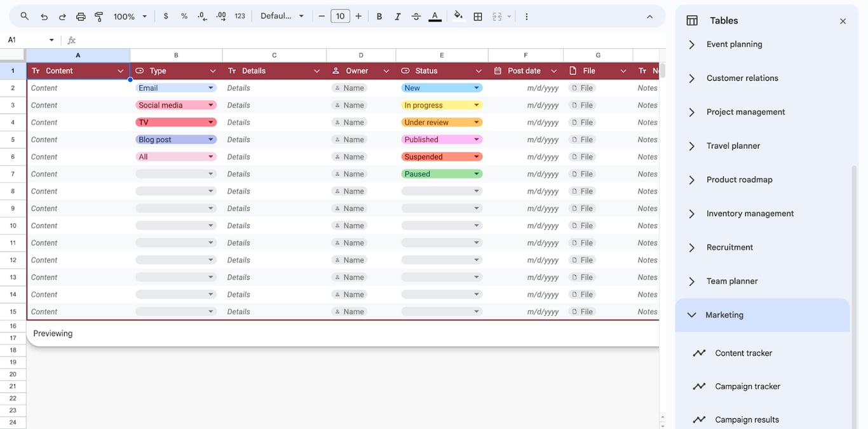Open the zoom 100% dropdown
This screenshot has height=429, width=868.
(130, 17)
